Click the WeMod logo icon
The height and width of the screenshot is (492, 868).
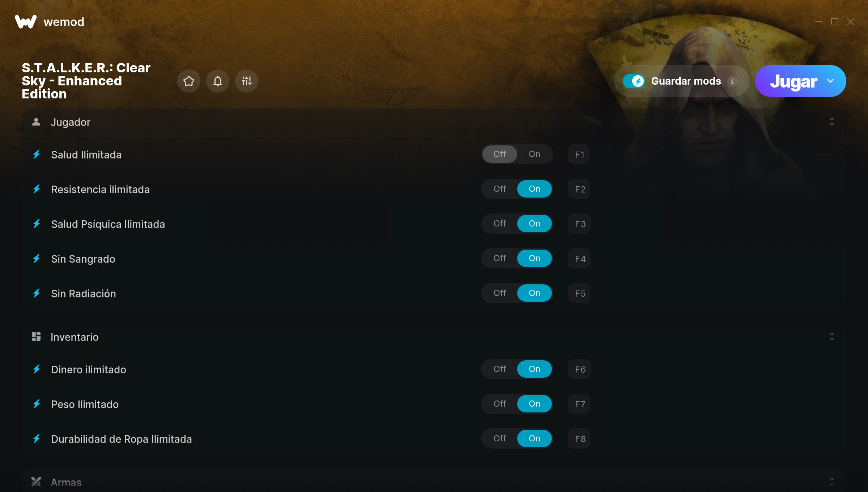click(26, 22)
